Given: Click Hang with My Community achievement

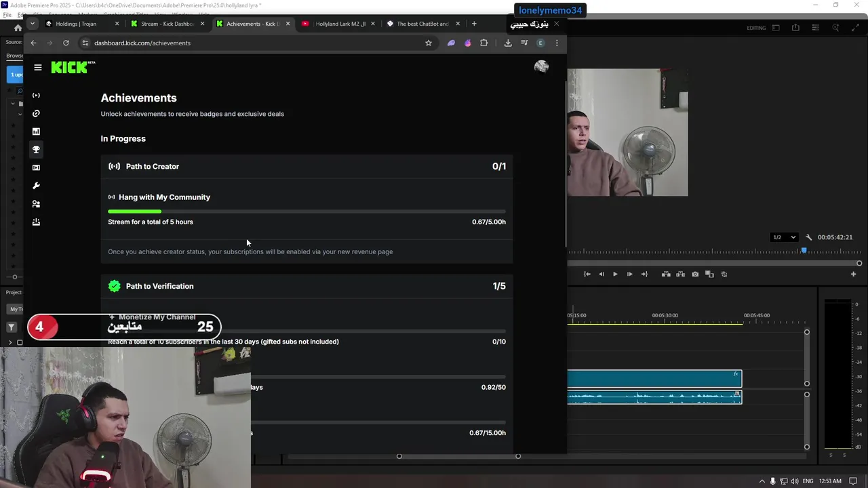Looking at the screenshot, I should coord(164,197).
